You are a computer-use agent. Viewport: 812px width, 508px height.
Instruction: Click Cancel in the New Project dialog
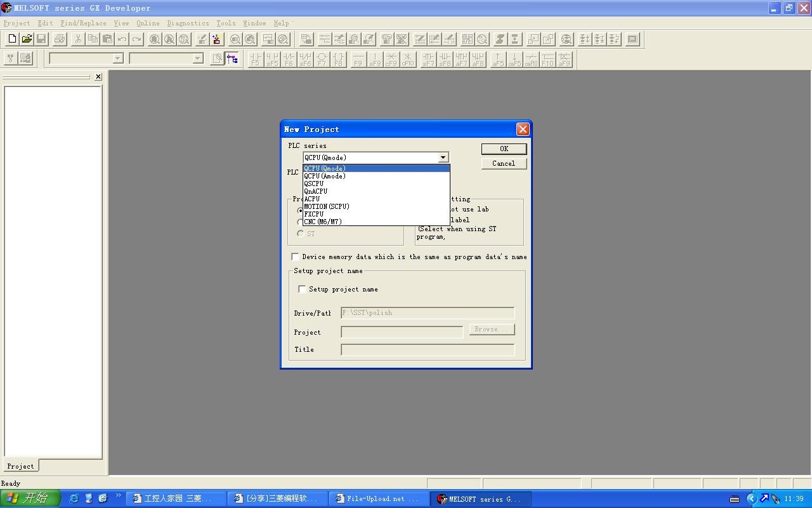[x=503, y=163]
